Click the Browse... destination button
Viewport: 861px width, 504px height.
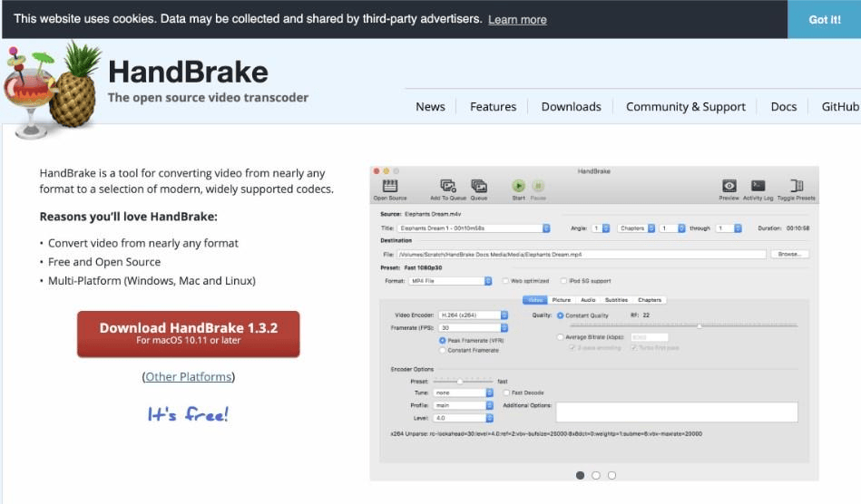tap(789, 255)
